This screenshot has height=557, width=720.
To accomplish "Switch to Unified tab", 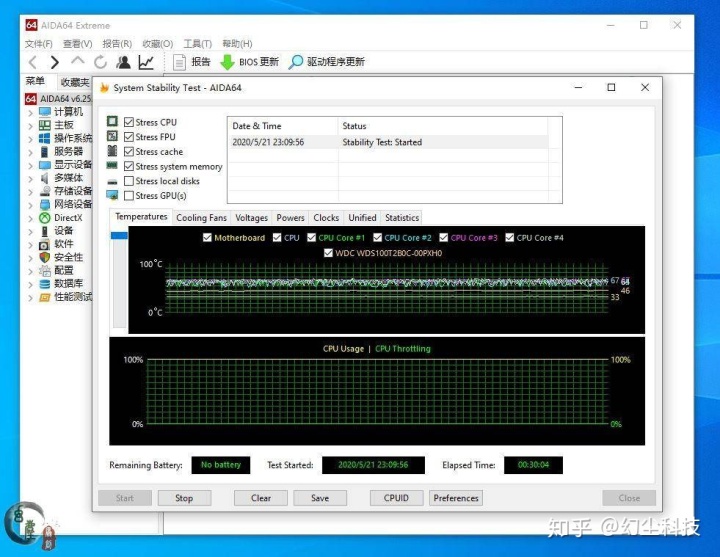I will tap(362, 218).
